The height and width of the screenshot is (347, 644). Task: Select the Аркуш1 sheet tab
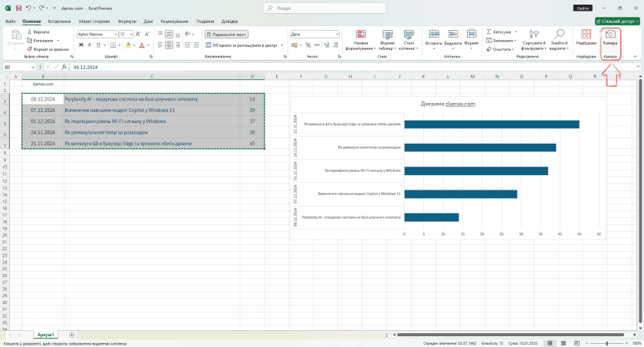click(45, 335)
